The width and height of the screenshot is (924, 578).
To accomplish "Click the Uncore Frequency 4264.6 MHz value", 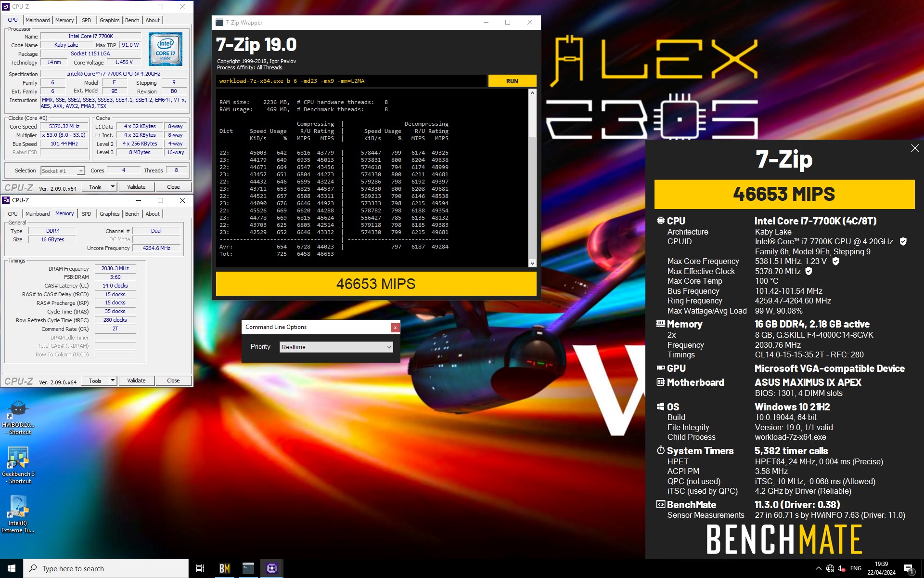I will tap(156, 249).
